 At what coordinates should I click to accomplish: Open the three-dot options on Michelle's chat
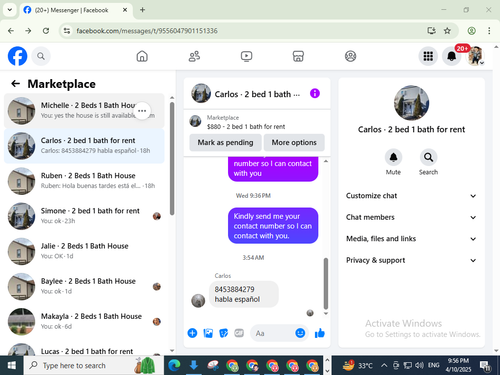click(142, 111)
